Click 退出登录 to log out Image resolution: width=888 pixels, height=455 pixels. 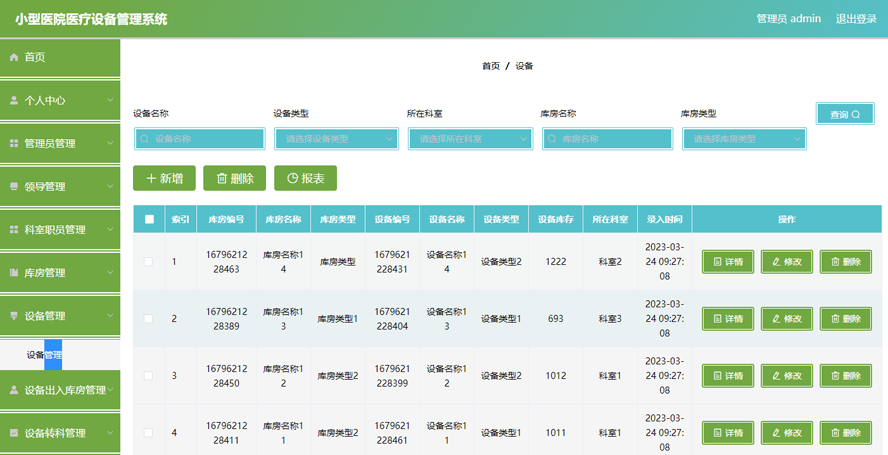[856, 19]
